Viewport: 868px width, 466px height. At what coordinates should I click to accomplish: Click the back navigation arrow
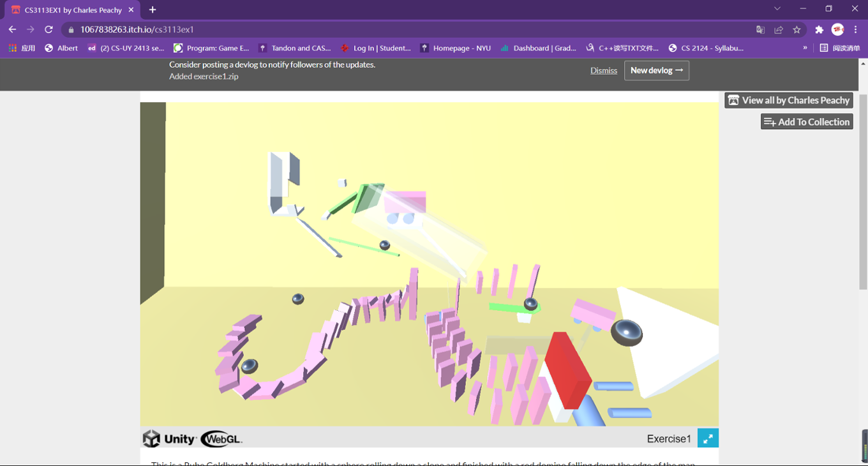tap(12, 29)
